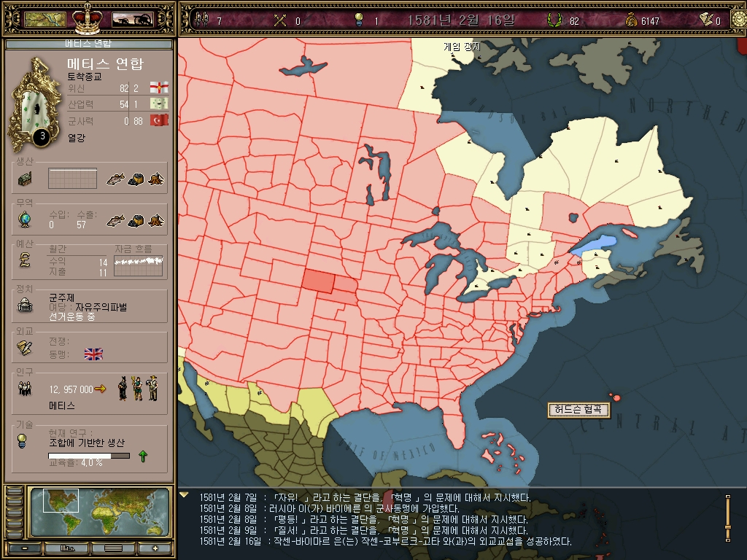Click the 열강 great power status text
This screenshot has width=747, height=560.
coord(76,138)
